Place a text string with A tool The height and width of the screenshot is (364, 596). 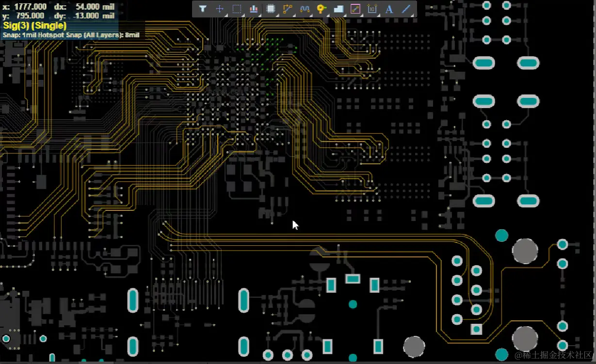click(389, 9)
